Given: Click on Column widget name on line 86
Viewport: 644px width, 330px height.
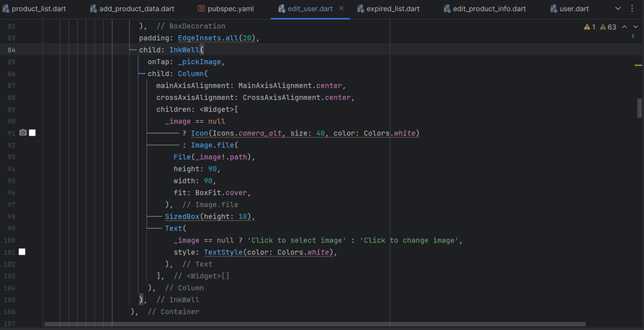Looking at the screenshot, I should click(x=191, y=74).
